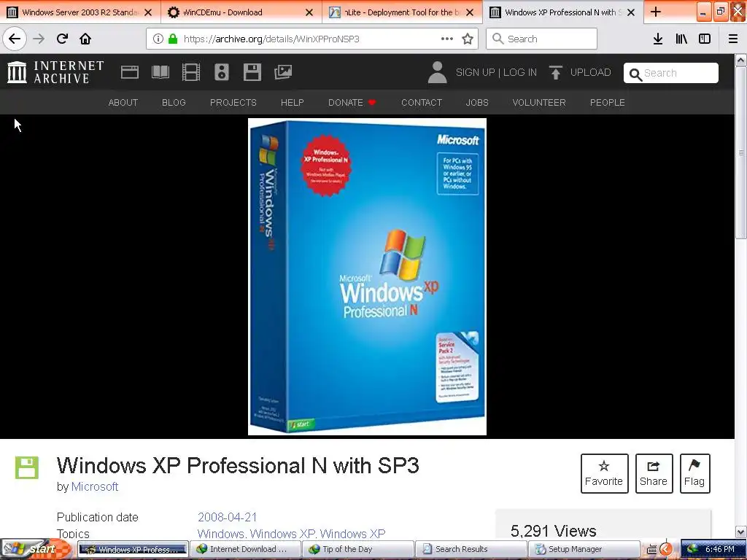Image resolution: width=747 pixels, height=560 pixels.
Task: Switch to Search Results taskbar window
Action: (471, 549)
